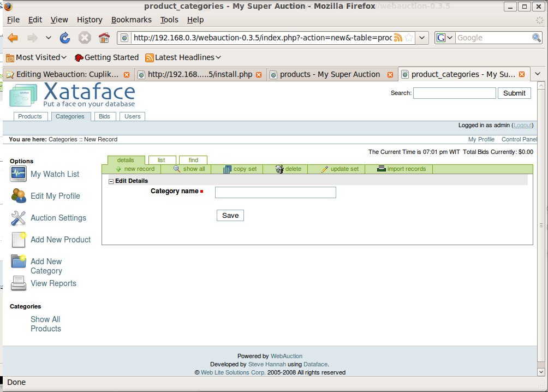This screenshot has width=548, height=392.
Task: Click the Add New Category folder icon
Action: 19,262
